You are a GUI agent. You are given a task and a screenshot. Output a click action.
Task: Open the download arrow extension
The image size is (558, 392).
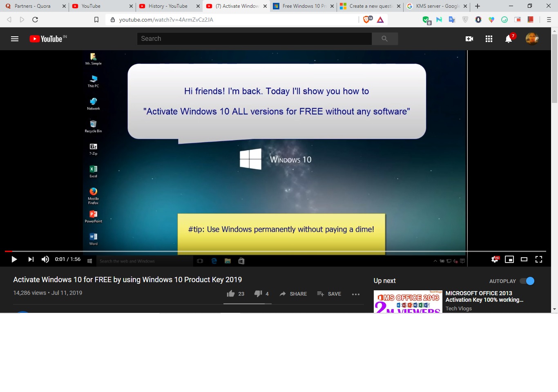click(x=478, y=20)
